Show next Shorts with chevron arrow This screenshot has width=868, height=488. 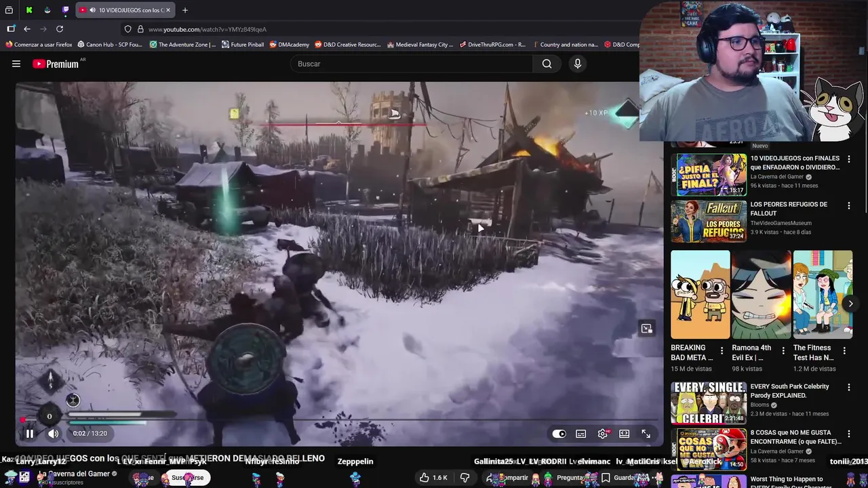coord(850,304)
